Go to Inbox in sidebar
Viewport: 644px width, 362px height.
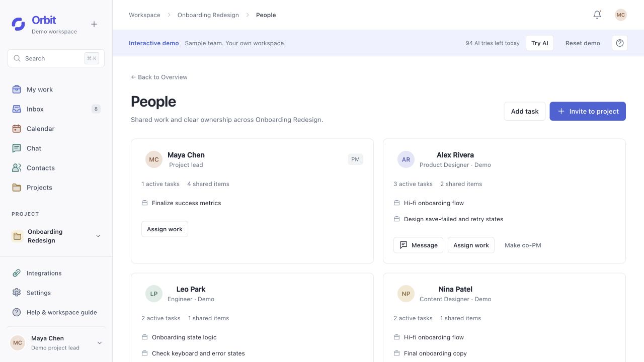click(56, 109)
